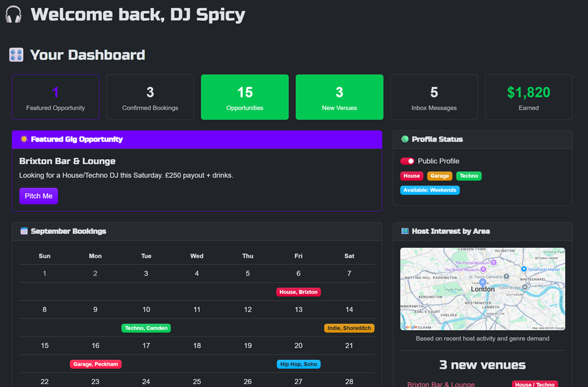The height and width of the screenshot is (387, 588).
Task: Click the Spitalfields Market marker on the map
Action: pyautogui.click(x=523, y=269)
